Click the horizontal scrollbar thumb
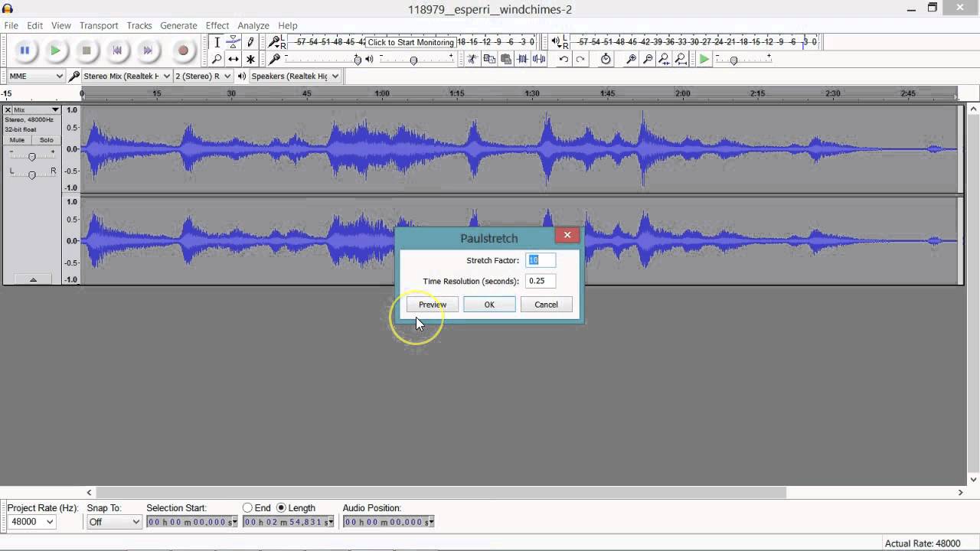 (441, 493)
